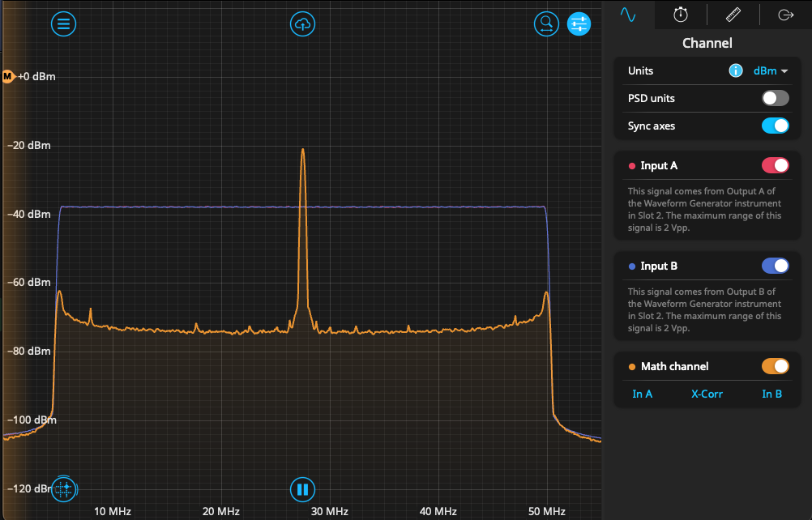Click the info icon beside Units
The height and width of the screenshot is (520, 812).
click(736, 71)
